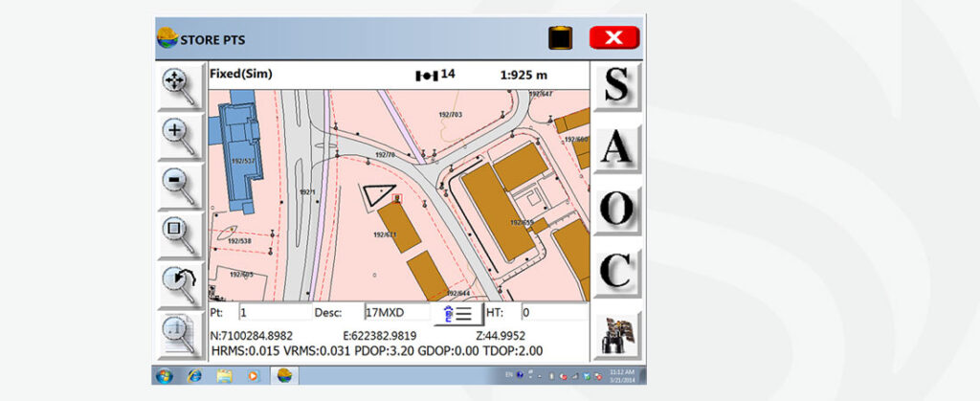980x401 pixels.
Task: Click the HT height input field
Action: coord(551,313)
